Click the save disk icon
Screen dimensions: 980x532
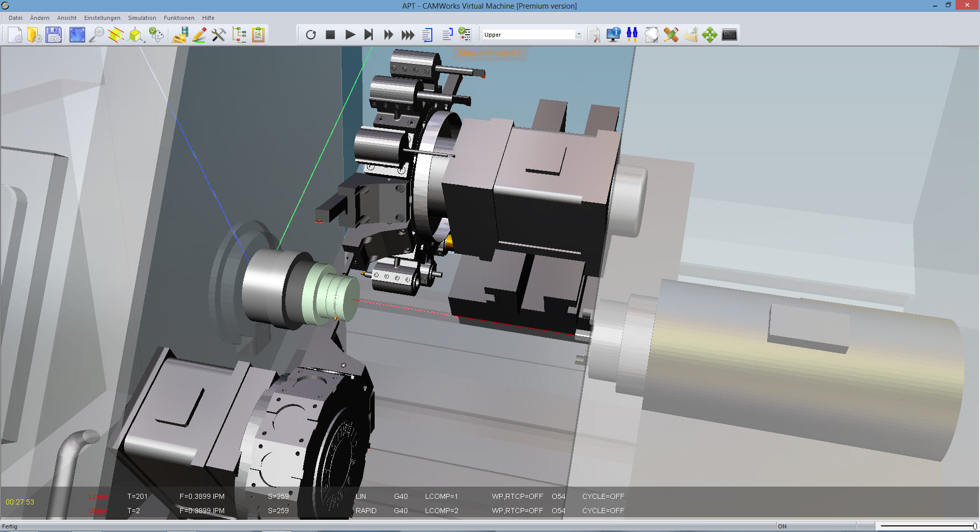(x=54, y=35)
